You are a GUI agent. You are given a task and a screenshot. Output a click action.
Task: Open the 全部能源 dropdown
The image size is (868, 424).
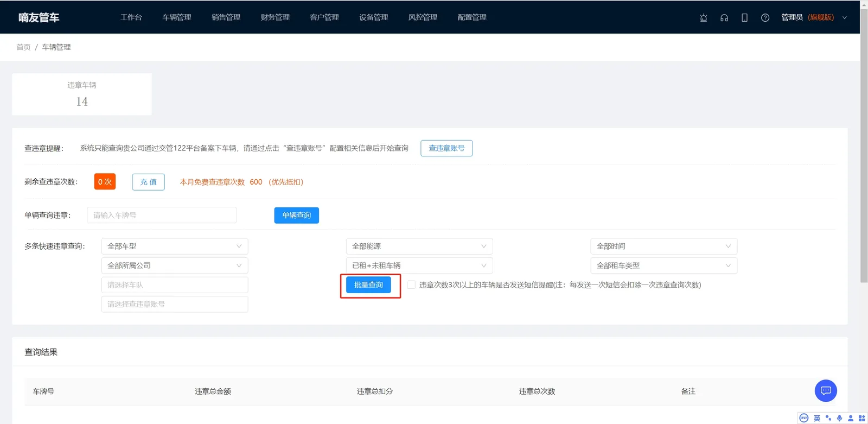(x=419, y=246)
